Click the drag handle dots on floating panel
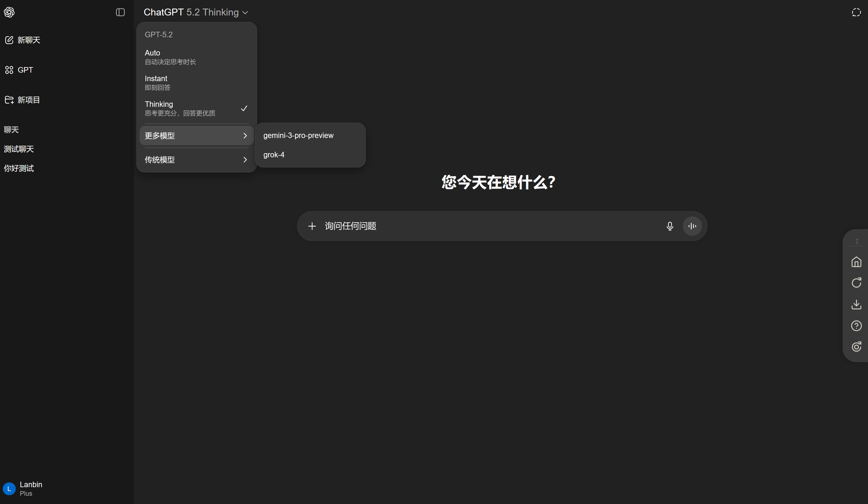This screenshot has width=868, height=504. click(x=857, y=241)
